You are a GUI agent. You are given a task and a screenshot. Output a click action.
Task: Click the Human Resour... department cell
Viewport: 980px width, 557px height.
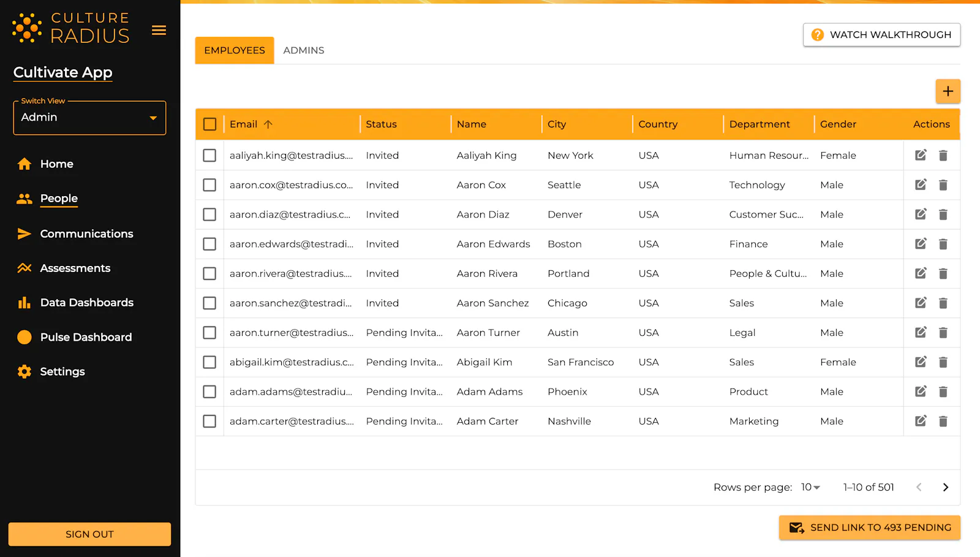769,156
